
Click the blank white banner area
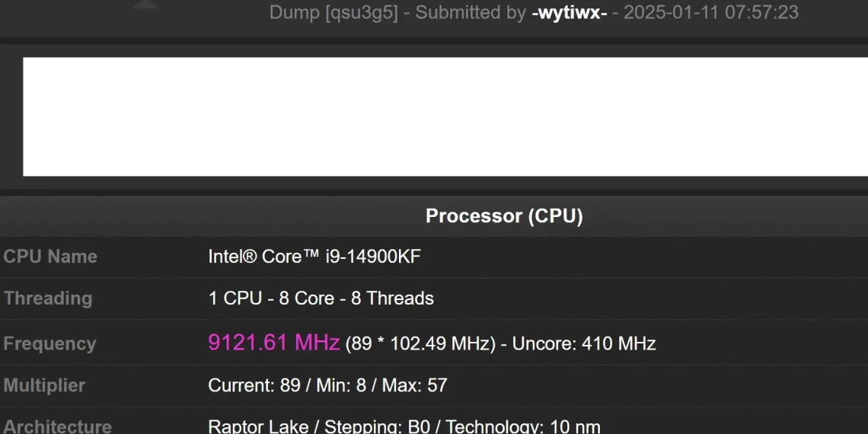(445, 116)
